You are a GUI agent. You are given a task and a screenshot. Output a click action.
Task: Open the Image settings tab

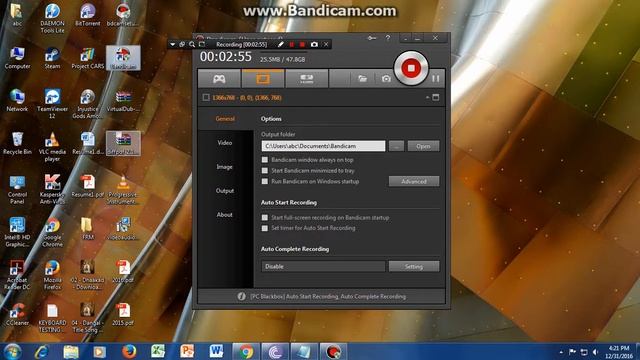pyautogui.click(x=225, y=167)
